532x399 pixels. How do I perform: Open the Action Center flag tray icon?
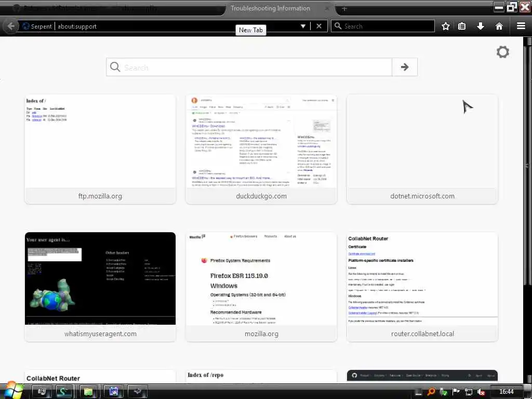point(456,392)
